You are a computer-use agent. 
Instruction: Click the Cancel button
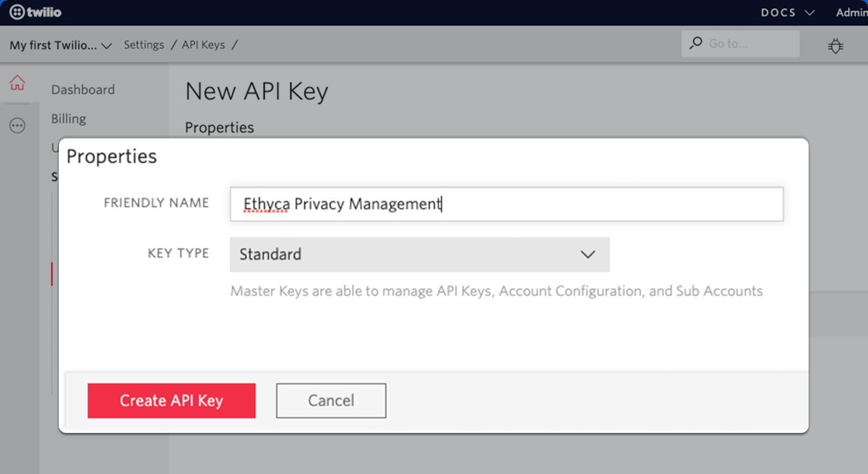click(331, 401)
